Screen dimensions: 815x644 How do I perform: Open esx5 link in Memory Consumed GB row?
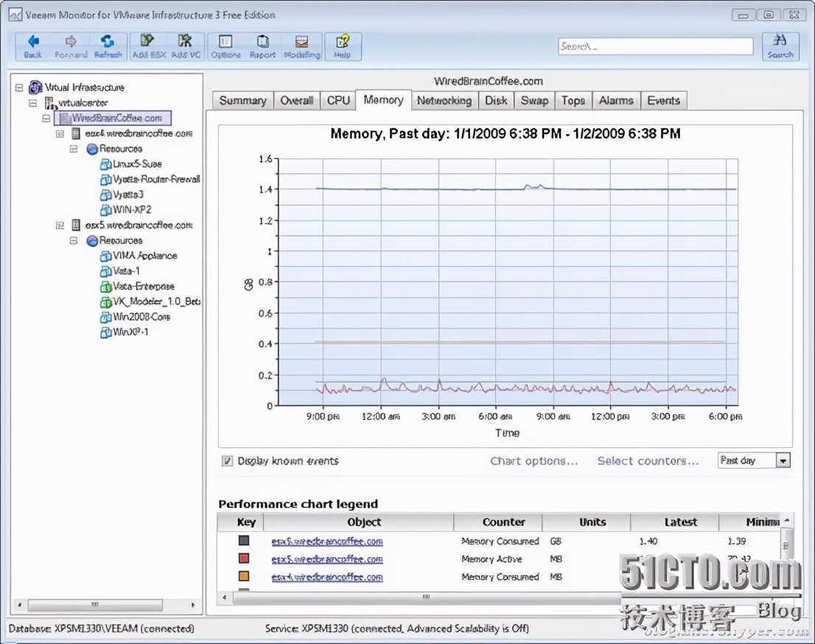pos(327,542)
